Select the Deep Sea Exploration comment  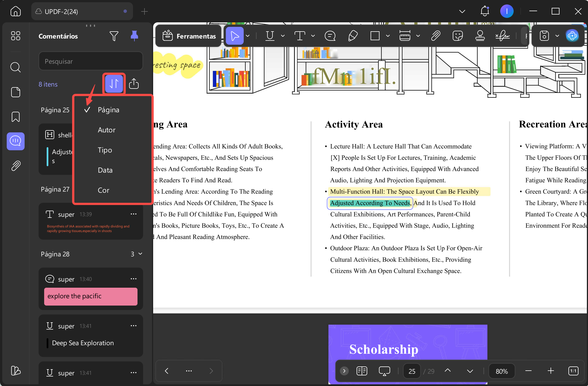coord(91,336)
